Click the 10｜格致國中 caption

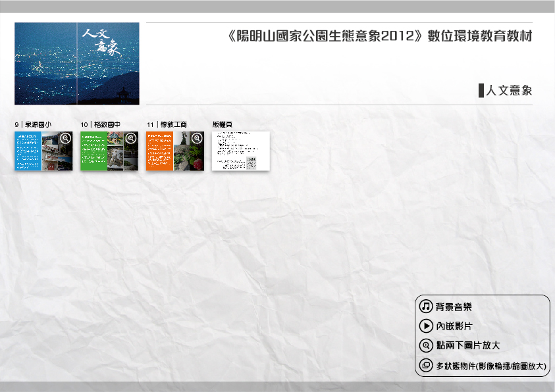tap(101, 124)
